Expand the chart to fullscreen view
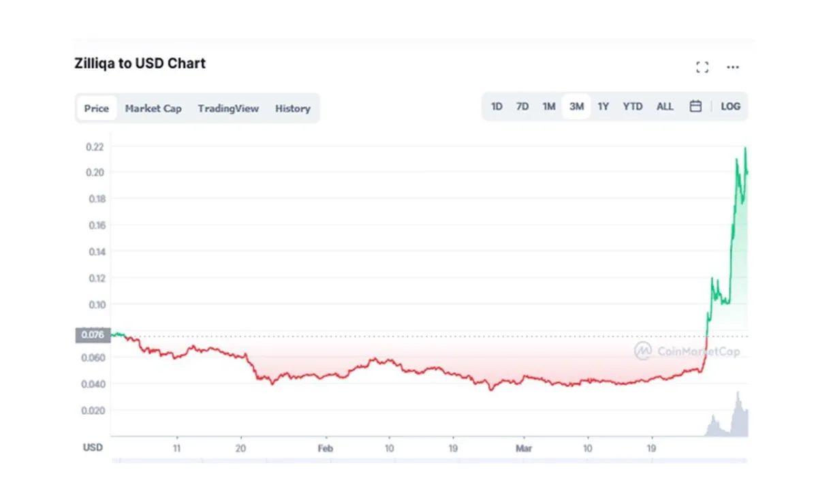Screen dimensions: 831x504 click(702, 67)
